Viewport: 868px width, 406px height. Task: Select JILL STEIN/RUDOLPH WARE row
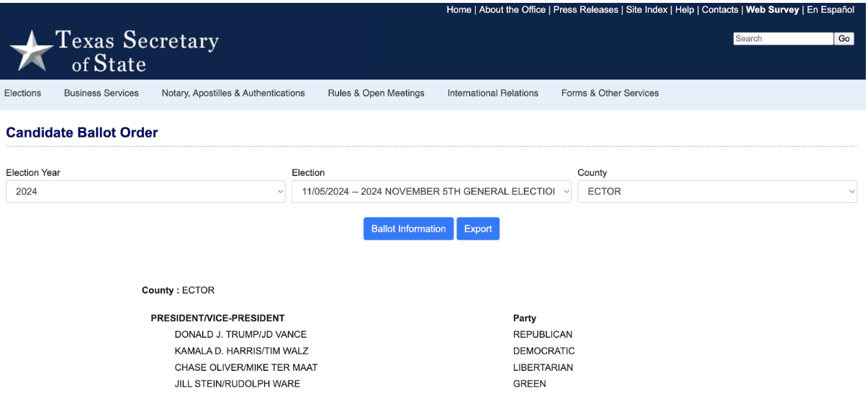pyautogui.click(x=238, y=384)
